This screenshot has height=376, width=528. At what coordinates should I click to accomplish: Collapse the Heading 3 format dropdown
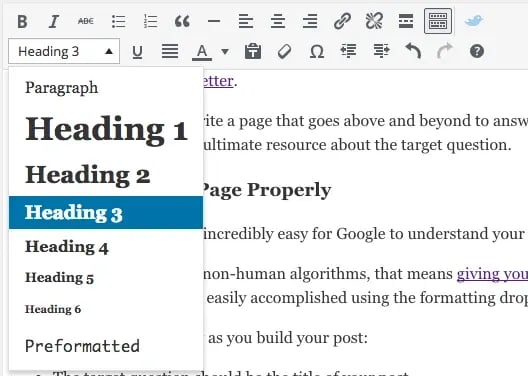click(x=64, y=51)
